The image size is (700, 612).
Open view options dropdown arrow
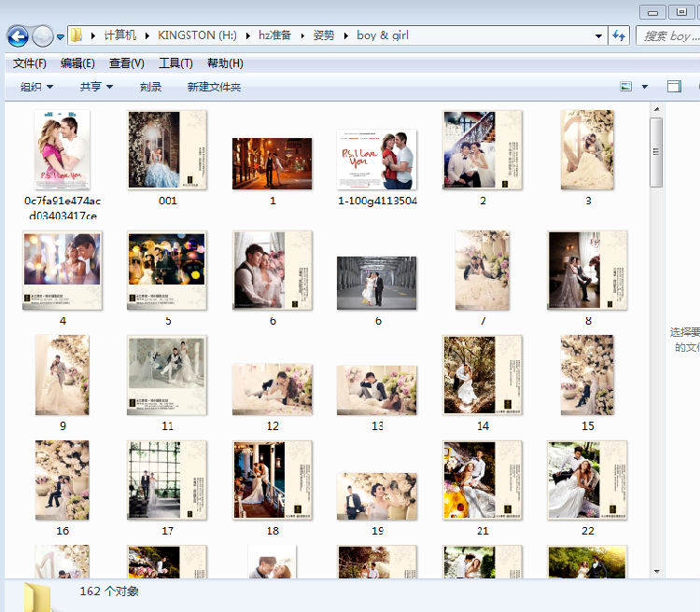[645, 87]
